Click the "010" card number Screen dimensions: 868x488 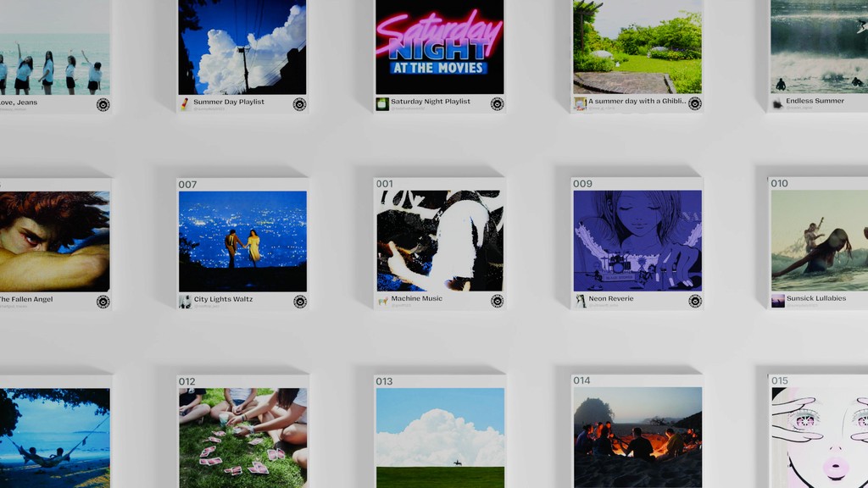(x=780, y=183)
